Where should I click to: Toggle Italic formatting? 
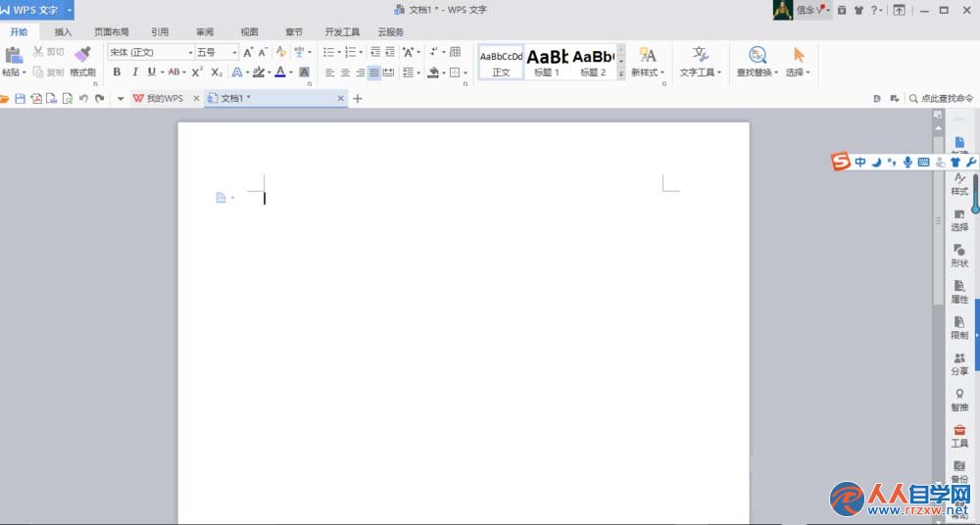pos(134,72)
